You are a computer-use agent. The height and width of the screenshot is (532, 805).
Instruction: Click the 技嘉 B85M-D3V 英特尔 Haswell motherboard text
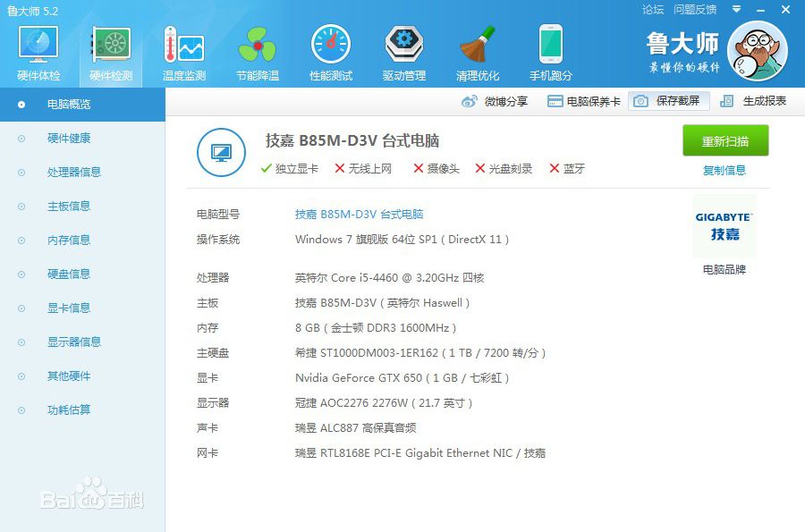coord(383,303)
